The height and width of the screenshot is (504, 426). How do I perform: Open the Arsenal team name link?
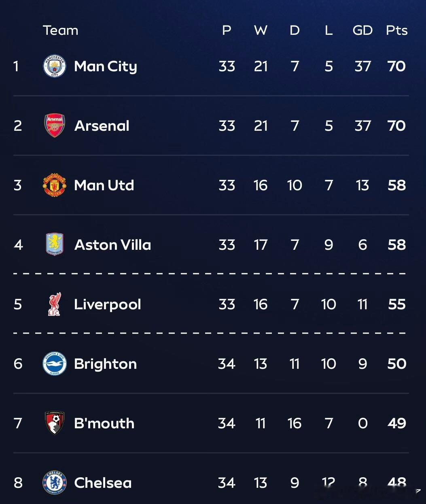point(102,126)
